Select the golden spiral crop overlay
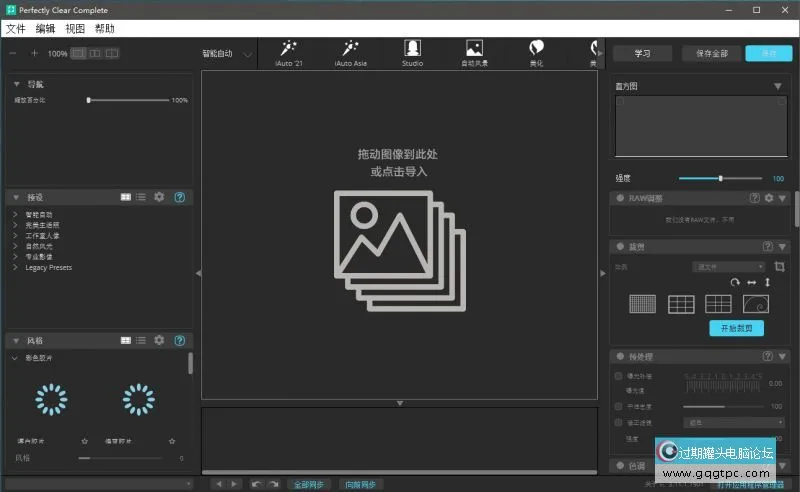The height and width of the screenshot is (492, 800). [755, 304]
